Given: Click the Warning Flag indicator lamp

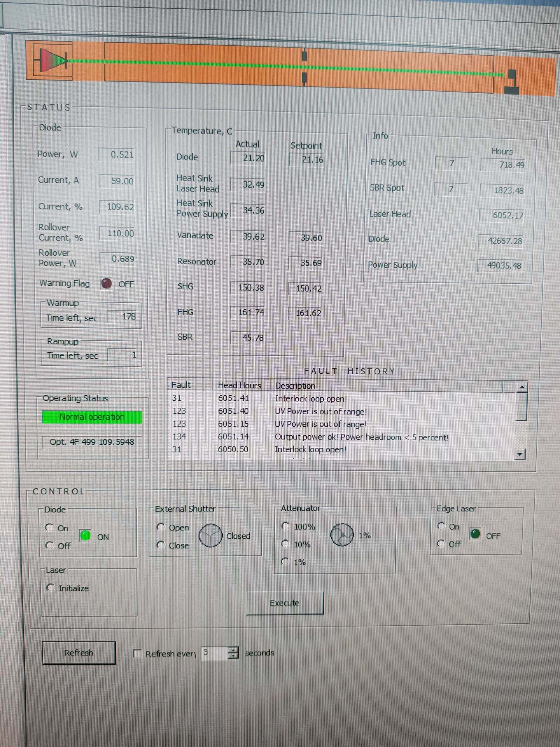Looking at the screenshot, I should (x=106, y=284).
